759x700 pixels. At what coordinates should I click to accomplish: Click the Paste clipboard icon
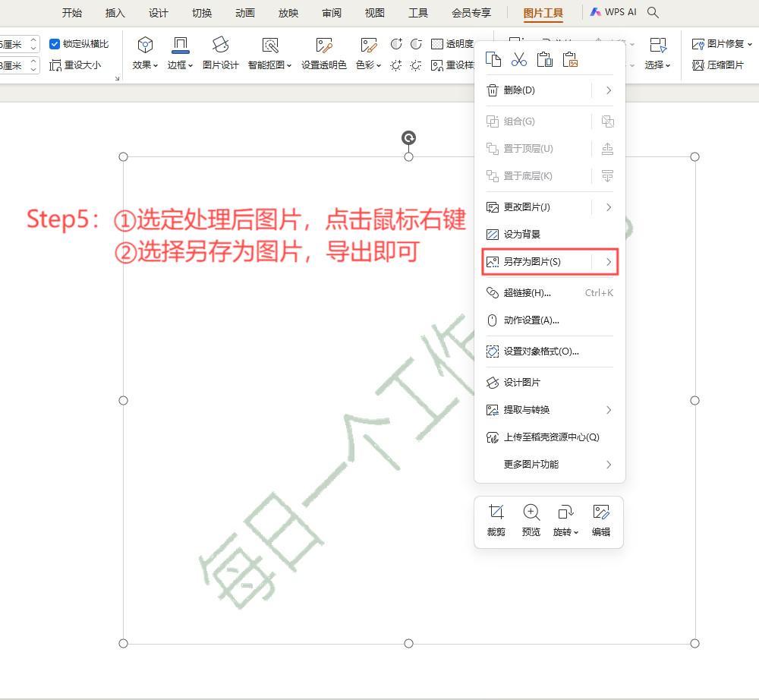[x=544, y=59]
